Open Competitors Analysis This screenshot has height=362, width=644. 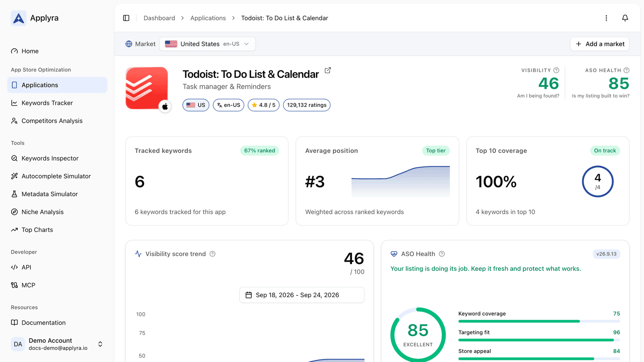pyautogui.click(x=57, y=121)
